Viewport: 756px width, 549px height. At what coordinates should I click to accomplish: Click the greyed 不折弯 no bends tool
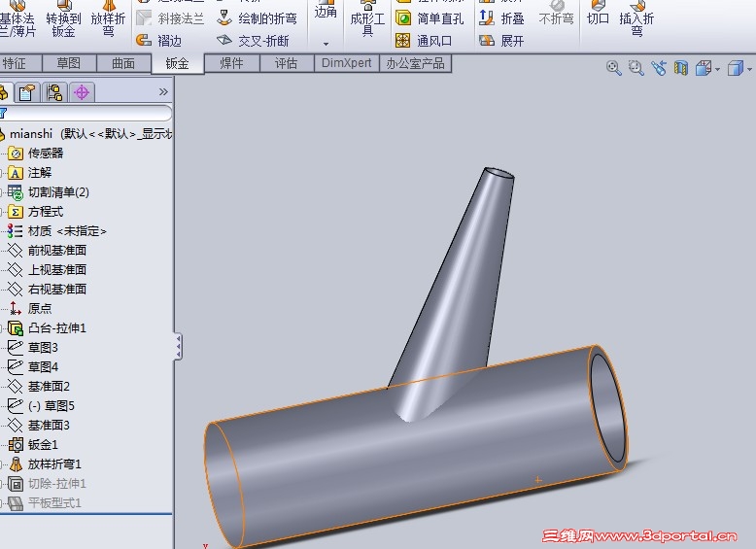tap(557, 15)
